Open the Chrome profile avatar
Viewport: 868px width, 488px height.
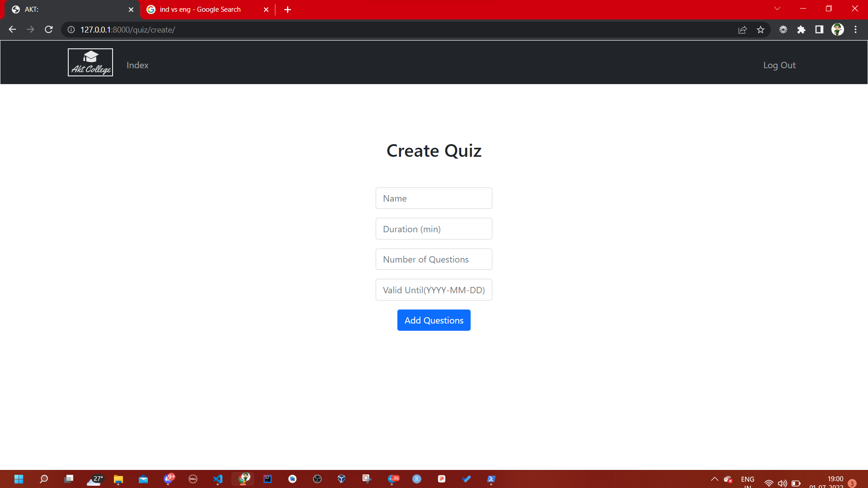click(x=838, y=29)
